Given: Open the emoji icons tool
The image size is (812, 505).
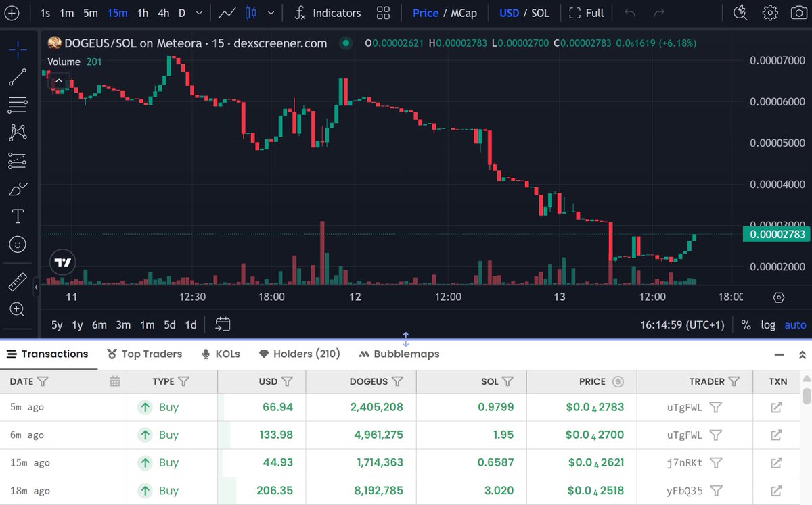Looking at the screenshot, I should click(x=18, y=244).
